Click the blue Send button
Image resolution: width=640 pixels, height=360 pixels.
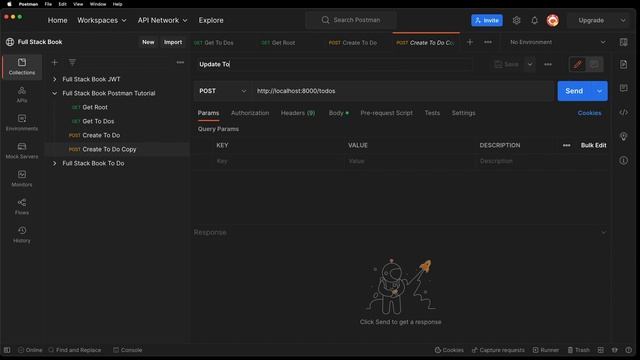[574, 91]
